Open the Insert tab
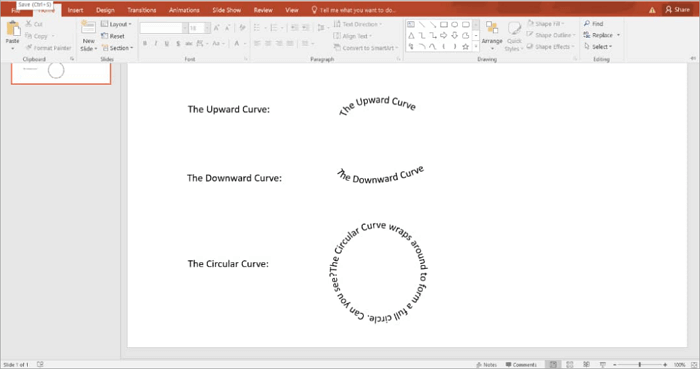The height and width of the screenshot is (369, 700). (x=75, y=10)
